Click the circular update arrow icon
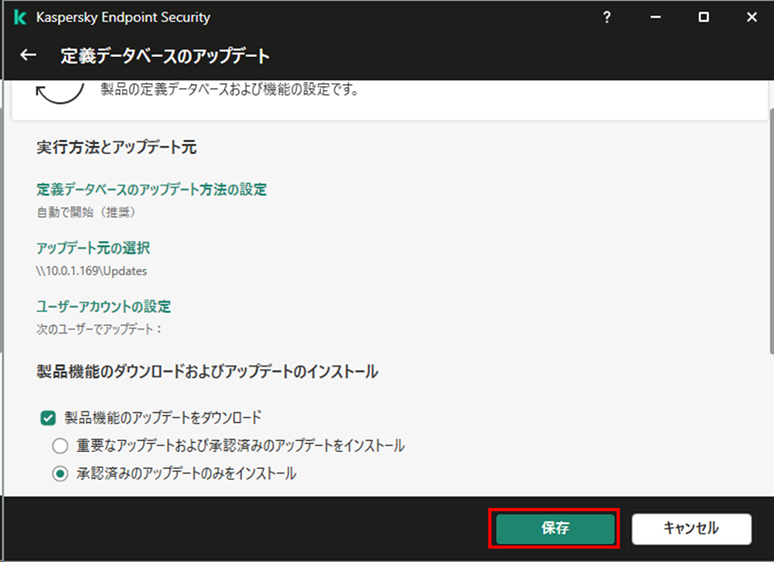 [60, 93]
